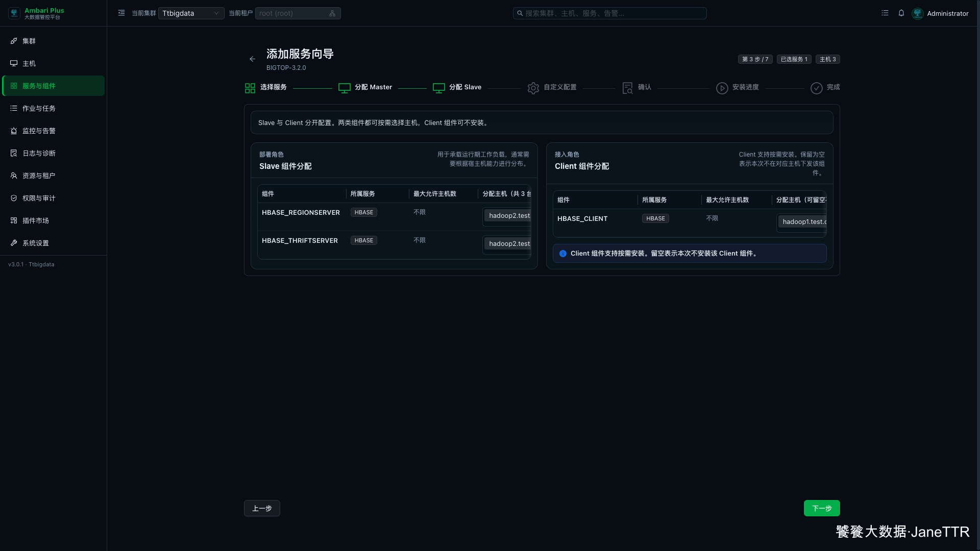The image size is (980, 551).
Task: Open the 当前租户 root selector
Action: click(x=298, y=13)
